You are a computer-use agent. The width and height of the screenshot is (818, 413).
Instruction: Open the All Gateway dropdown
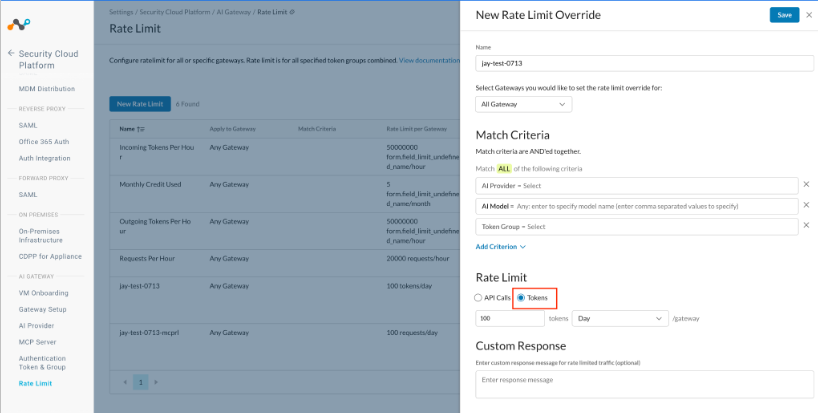click(x=523, y=104)
